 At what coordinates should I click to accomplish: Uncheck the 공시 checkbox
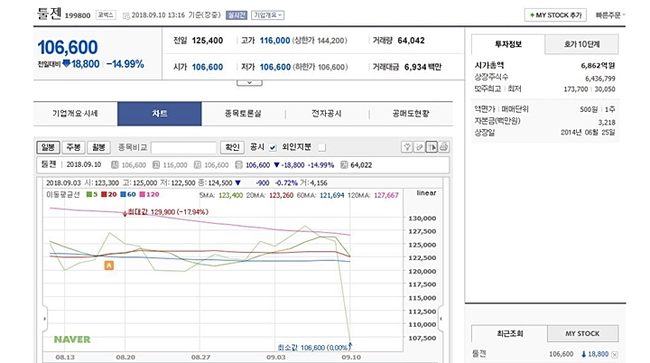[x=272, y=148]
